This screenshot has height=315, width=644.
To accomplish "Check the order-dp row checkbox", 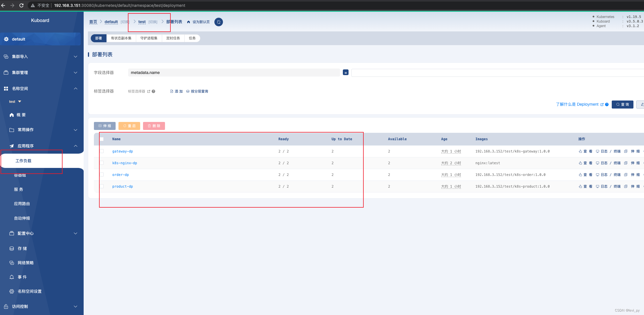I will (102, 174).
